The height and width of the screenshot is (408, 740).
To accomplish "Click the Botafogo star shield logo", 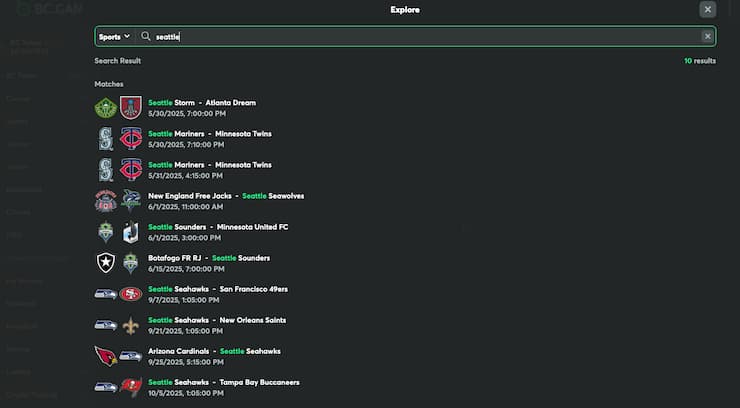I will [x=106, y=263].
